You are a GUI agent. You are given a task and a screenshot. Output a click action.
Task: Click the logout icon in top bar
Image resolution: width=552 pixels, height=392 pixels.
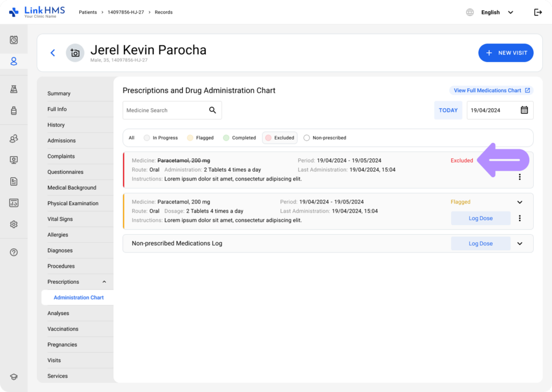(x=537, y=12)
